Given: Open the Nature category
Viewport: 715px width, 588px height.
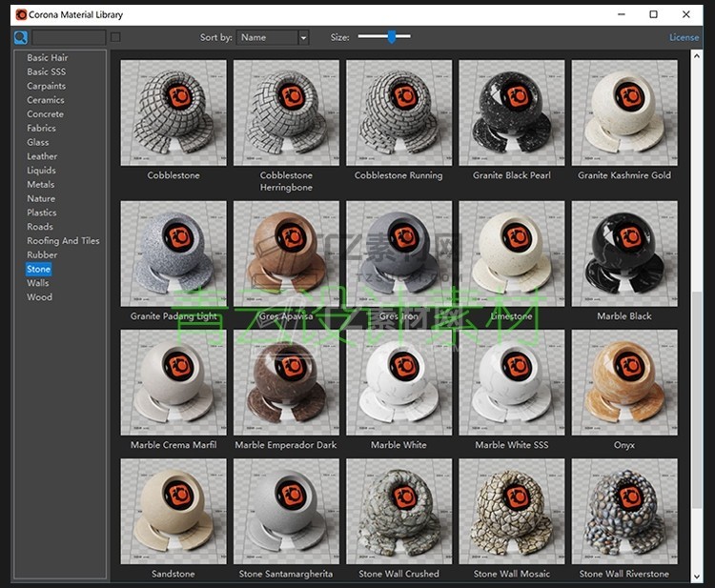Looking at the screenshot, I should tap(41, 199).
